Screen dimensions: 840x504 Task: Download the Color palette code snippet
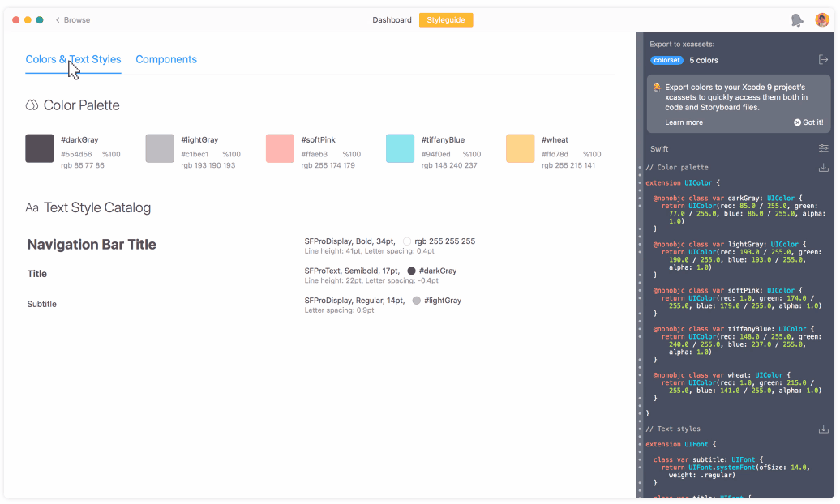coord(824,167)
